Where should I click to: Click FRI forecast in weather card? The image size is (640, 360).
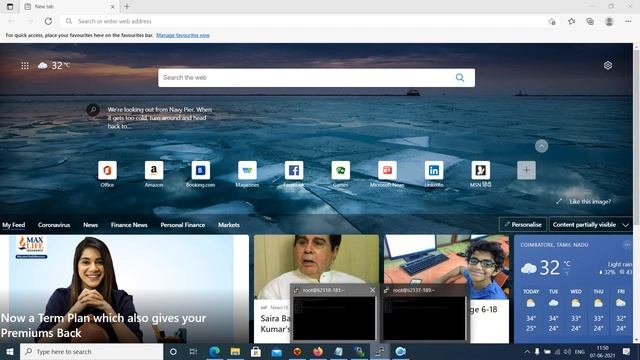pos(621,309)
